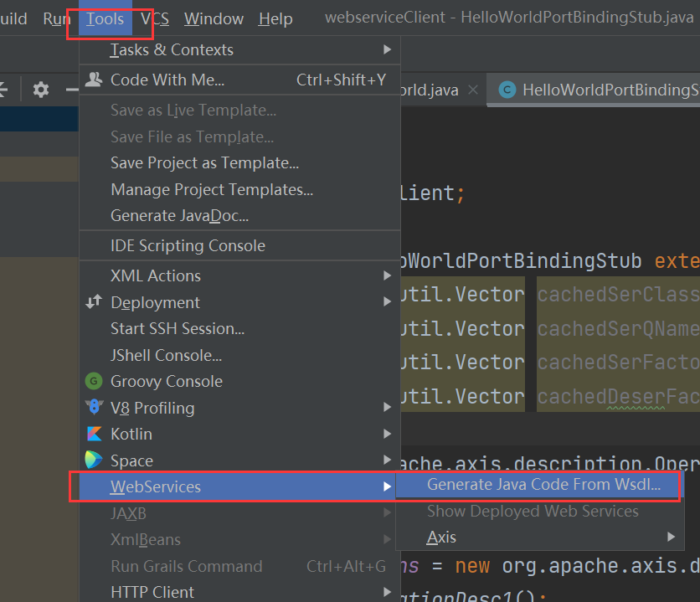The width and height of the screenshot is (700, 602).
Task: Switch to HelloWorldPortBindingStub editor tab
Action: click(594, 90)
